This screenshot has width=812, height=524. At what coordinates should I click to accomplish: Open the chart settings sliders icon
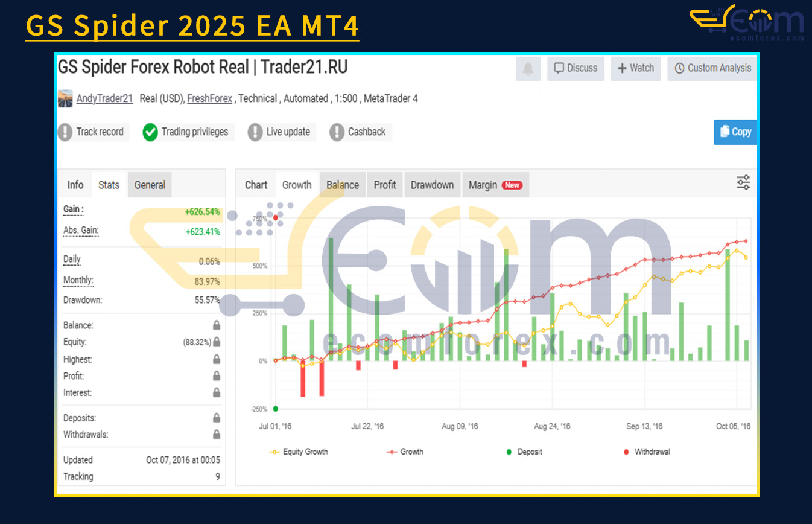[743, 182]
